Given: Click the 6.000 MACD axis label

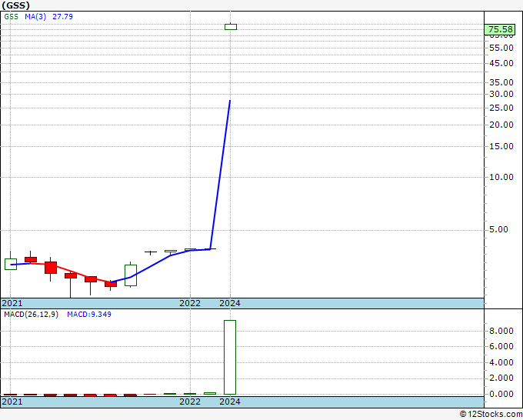Looking at the screenshot, I should [501, 346].
